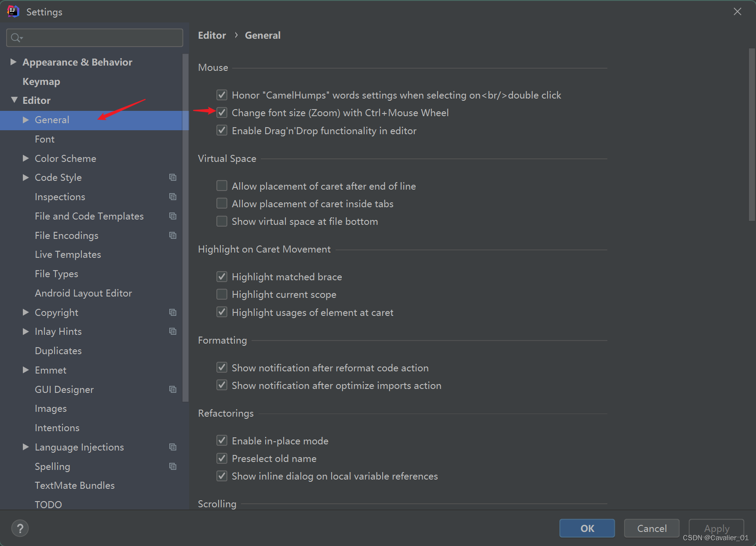Disable Drag'n'Drop functionality in editor
This screenshot has height=546, width=756.
tap(222, 131)
